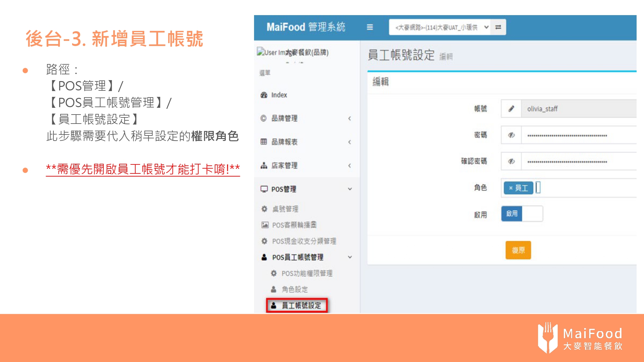This screenshot has width=644, height=362.
Task: Click the pencil icon beside account field
Action: pyautogui.click(x=511, y=109)
